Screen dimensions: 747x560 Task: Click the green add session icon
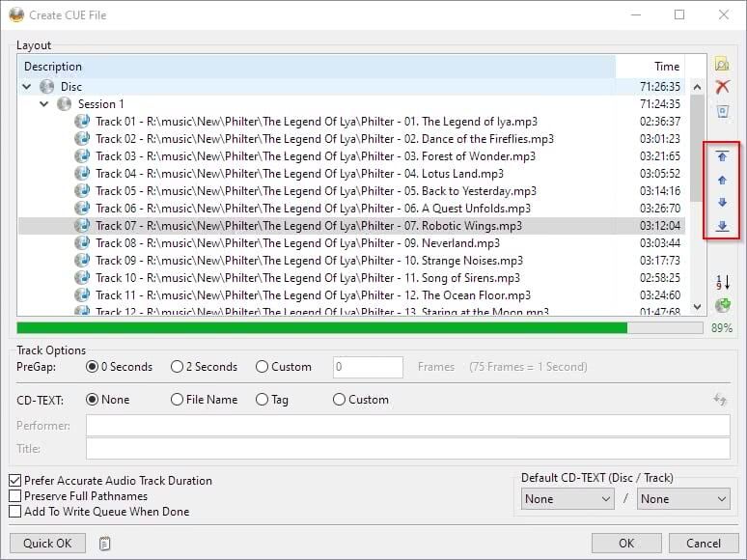pyautogui.click(x=723, y=305)
